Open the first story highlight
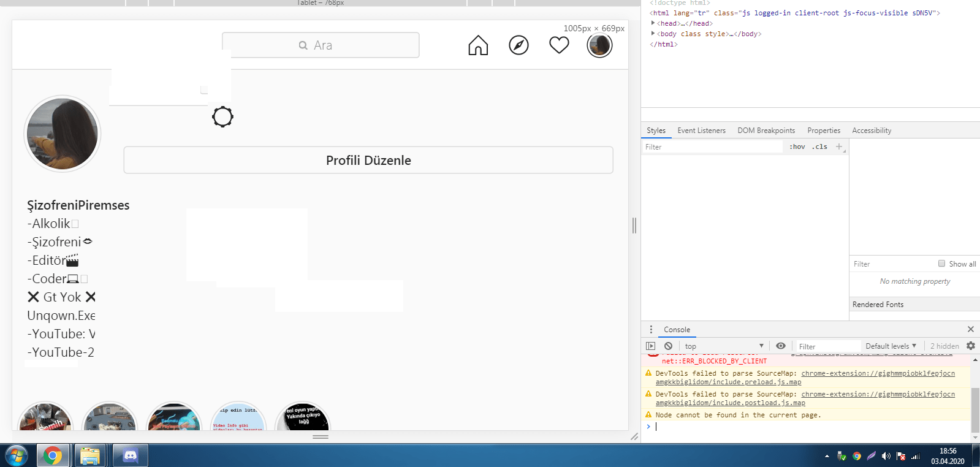980x467 pixels. [46, 416]
